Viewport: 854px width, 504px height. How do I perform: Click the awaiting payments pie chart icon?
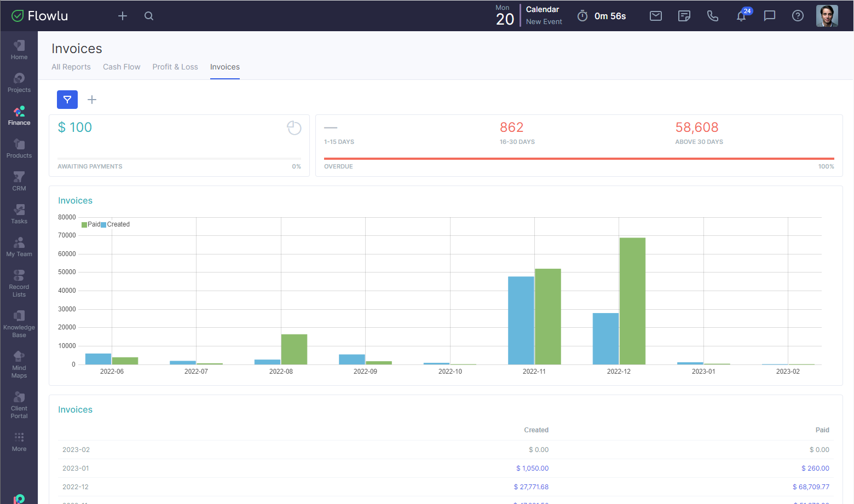[x=294, y=128]
